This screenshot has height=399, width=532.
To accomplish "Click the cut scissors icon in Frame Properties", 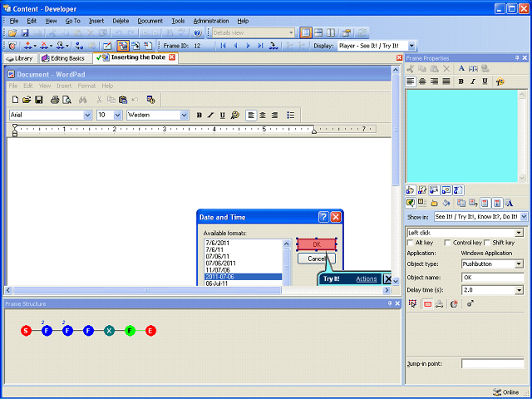I will point(410,68).
